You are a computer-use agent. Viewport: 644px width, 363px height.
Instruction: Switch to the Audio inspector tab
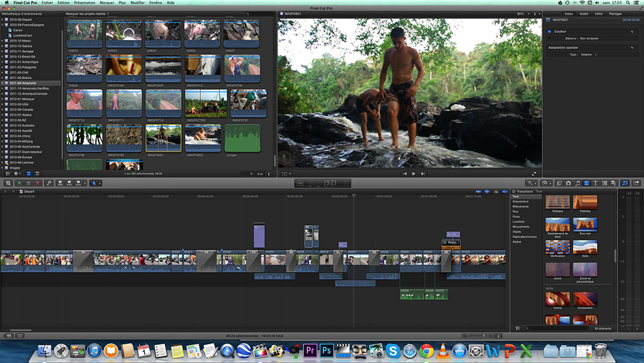tap(583, 14)
